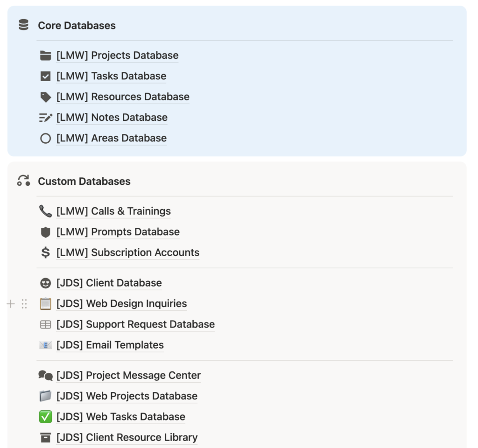Screen dimensions: 478x448
Task: Open the [LMW] Projects Database page
Action: [x=117, y=56]
